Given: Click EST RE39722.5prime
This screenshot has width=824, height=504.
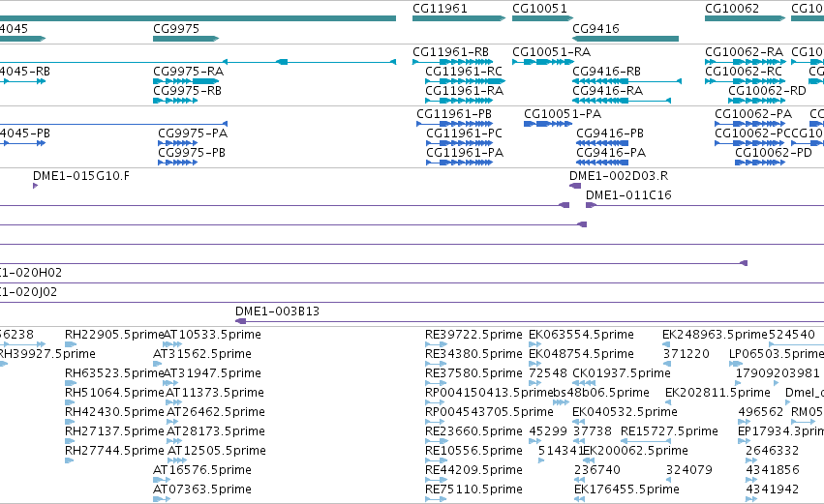Looking at the screenshot, I should [x=436, y=344].
